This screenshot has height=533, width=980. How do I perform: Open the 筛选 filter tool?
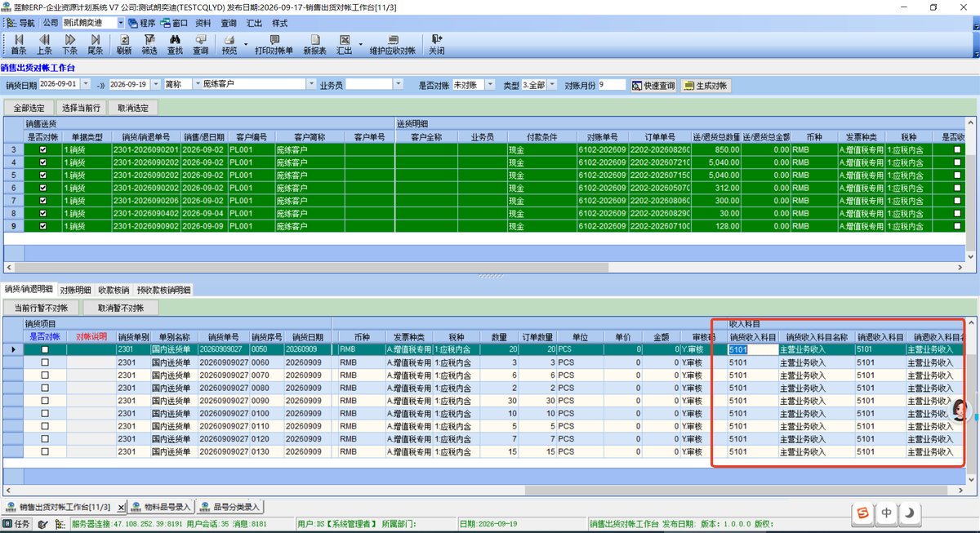149,44
